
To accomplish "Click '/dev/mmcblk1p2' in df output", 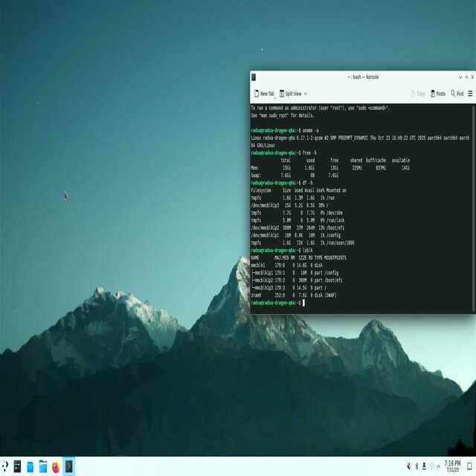I will 265,228.
